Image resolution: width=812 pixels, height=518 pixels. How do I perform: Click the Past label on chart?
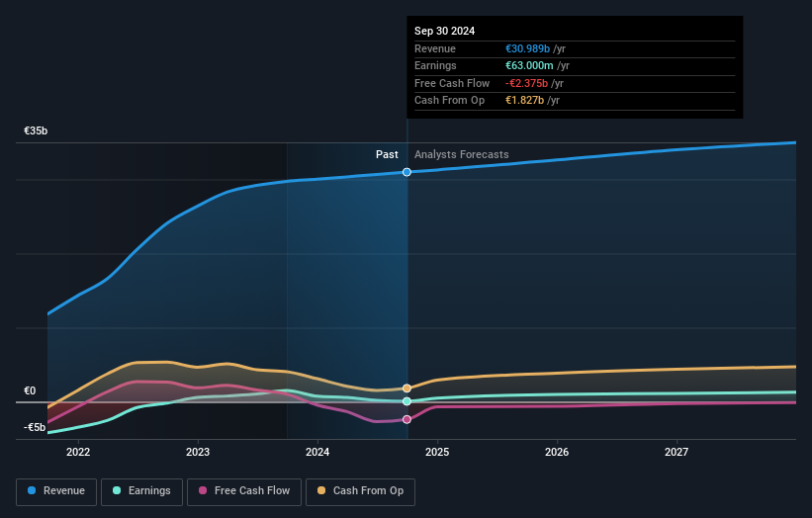click(x=387, y=154)
